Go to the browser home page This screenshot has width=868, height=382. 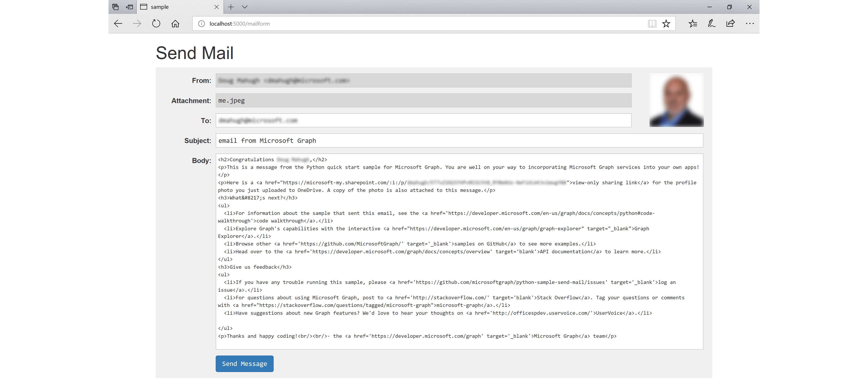[175, 23]
